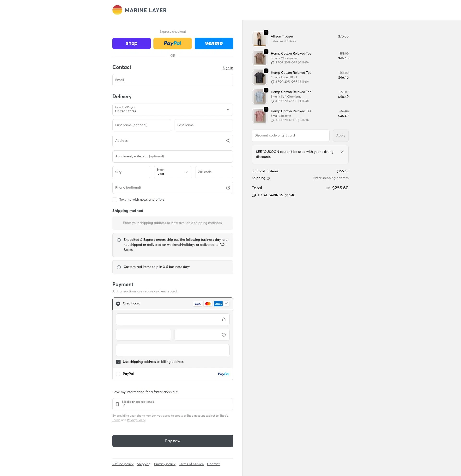Viewport: 461px width, 476px height.
Task: Click the Discount code or gift card field
Action: [x=291, y=136]
